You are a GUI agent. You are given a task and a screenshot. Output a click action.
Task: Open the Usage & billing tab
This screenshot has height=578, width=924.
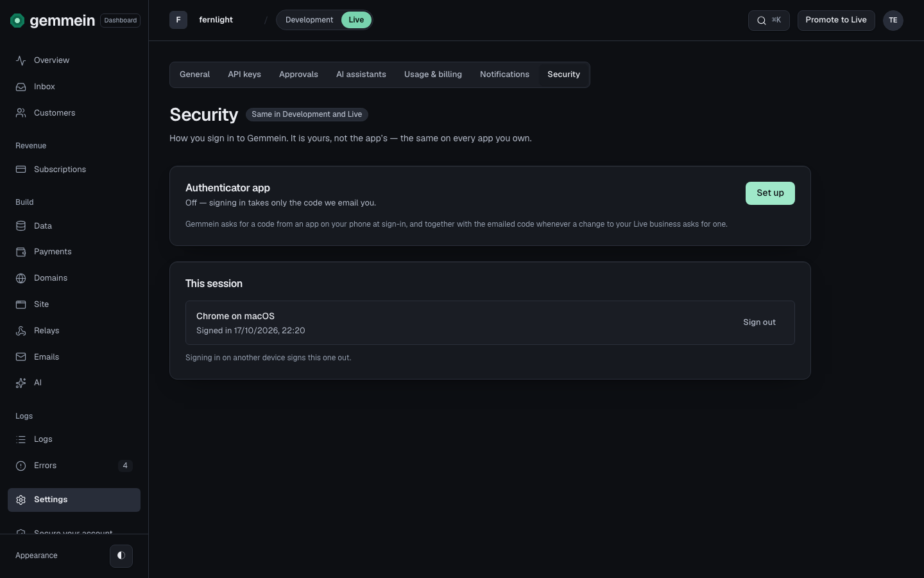(433, 74)
